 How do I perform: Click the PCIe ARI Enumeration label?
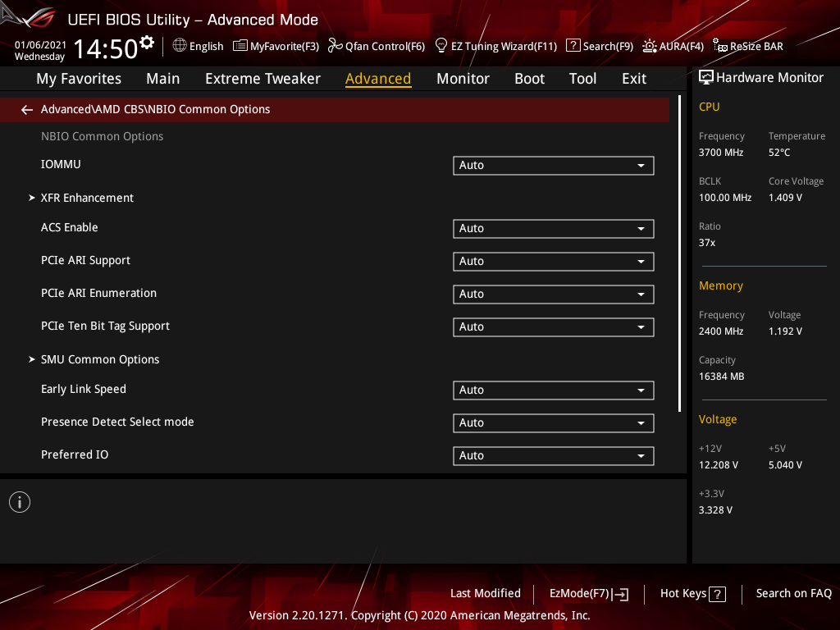point(98,293)
